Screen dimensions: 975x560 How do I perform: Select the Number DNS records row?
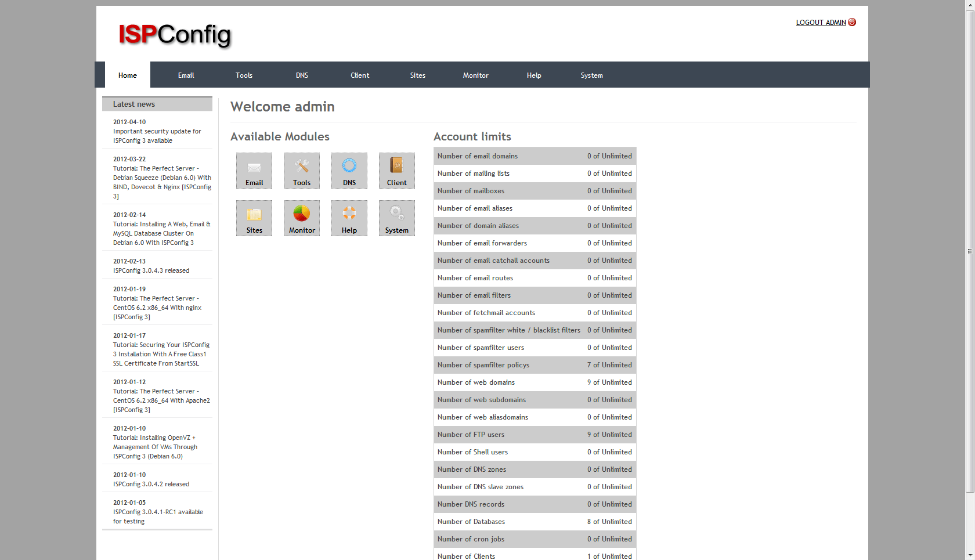click(x=535, y=504)
